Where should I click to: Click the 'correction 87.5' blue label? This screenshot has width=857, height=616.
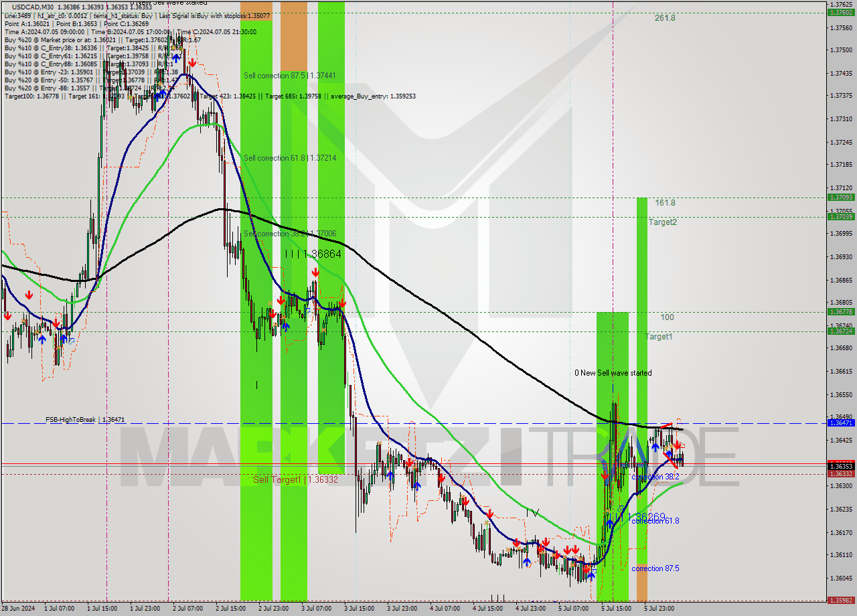click(655, 568)
